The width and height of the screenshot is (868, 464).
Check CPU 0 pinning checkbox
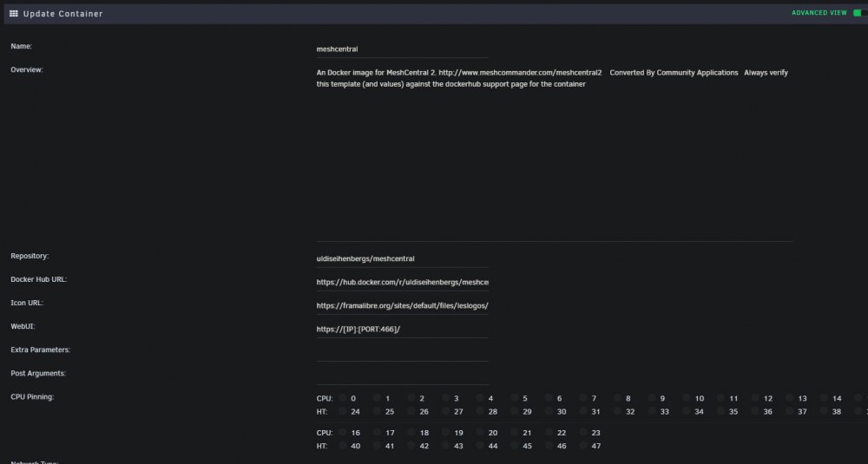pos(343,398)
